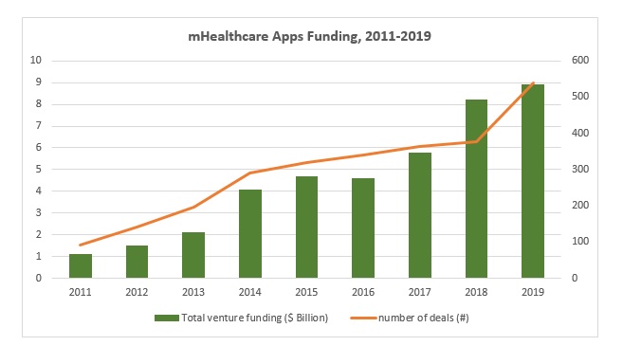Select the 2012 green funding bar
Screen dimensions: 623x364
click(137, 262)
